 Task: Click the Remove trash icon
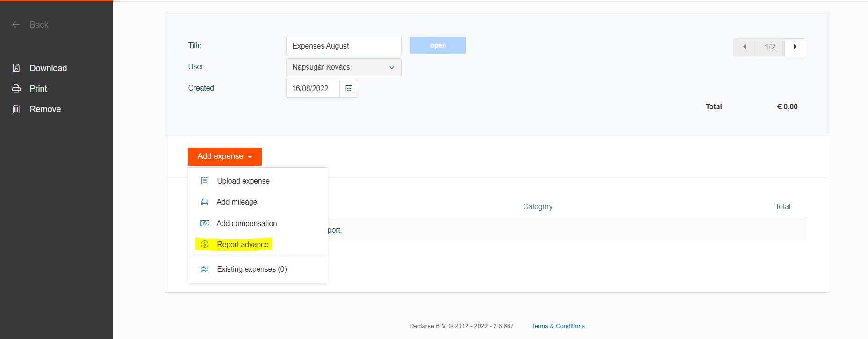click(16, 109)
